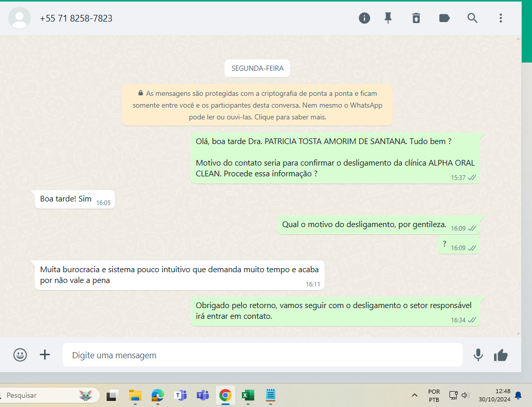Click chat scrollbar down arrow

(x=518, y=334)
